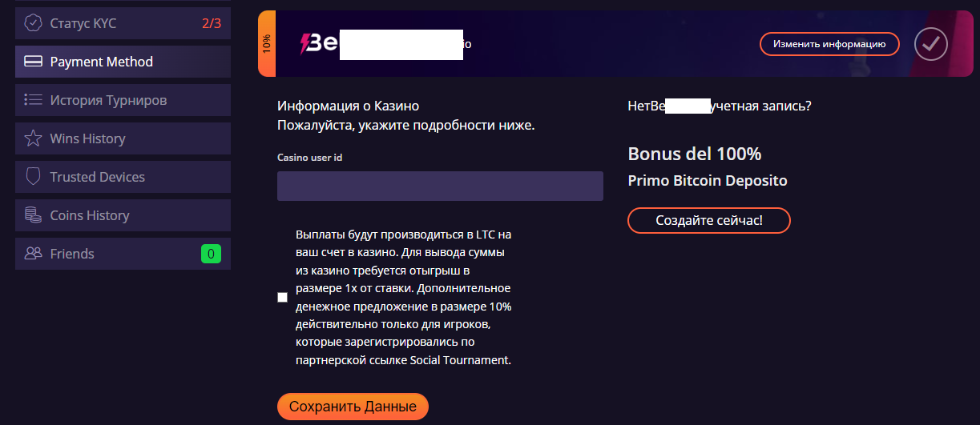
Task: Click the Wins History star icon
Action: (33, 138)
